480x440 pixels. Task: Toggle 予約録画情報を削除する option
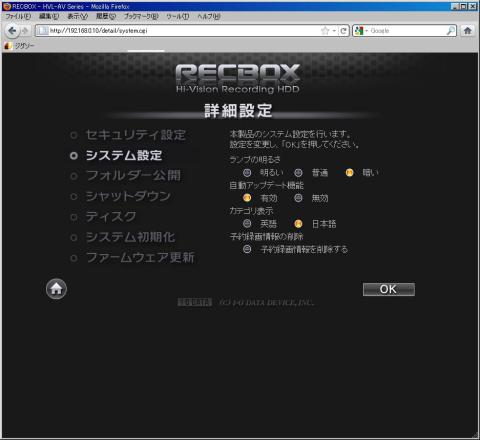pos(247,249)
